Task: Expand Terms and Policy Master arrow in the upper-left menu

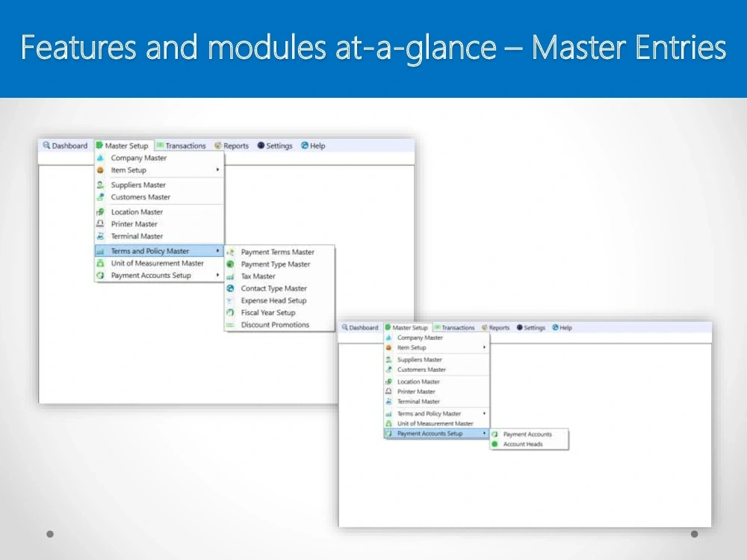Action: tap(217, 250)
